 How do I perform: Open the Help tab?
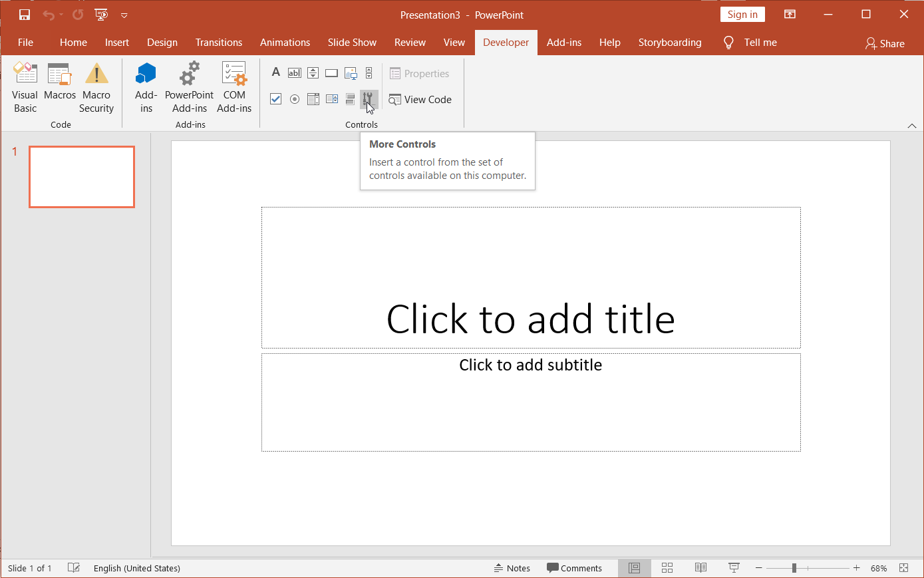[x=610, y=43]
